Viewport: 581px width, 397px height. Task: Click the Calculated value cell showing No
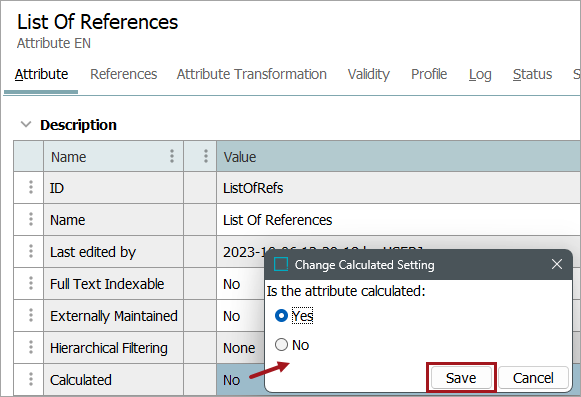click(240, 380)
